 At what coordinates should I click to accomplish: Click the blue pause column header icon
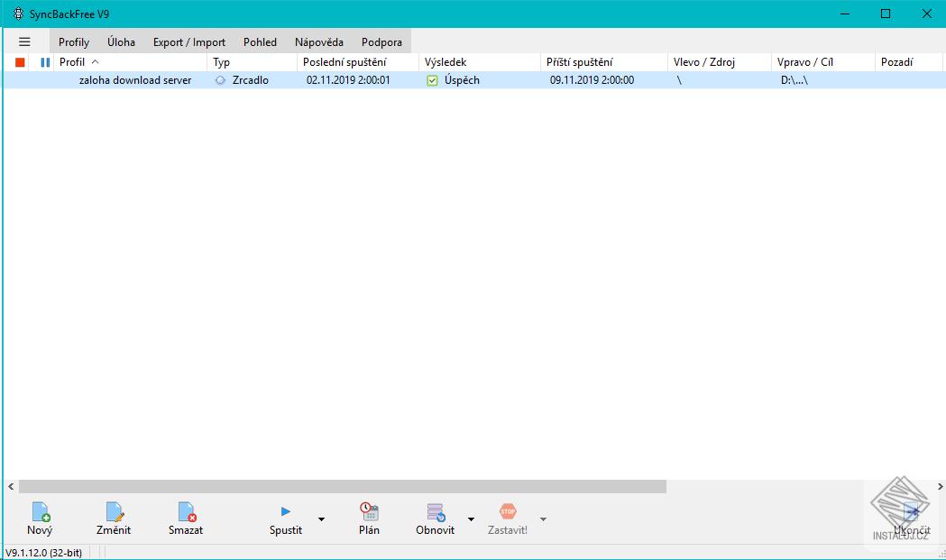click(x=45, y=62)
